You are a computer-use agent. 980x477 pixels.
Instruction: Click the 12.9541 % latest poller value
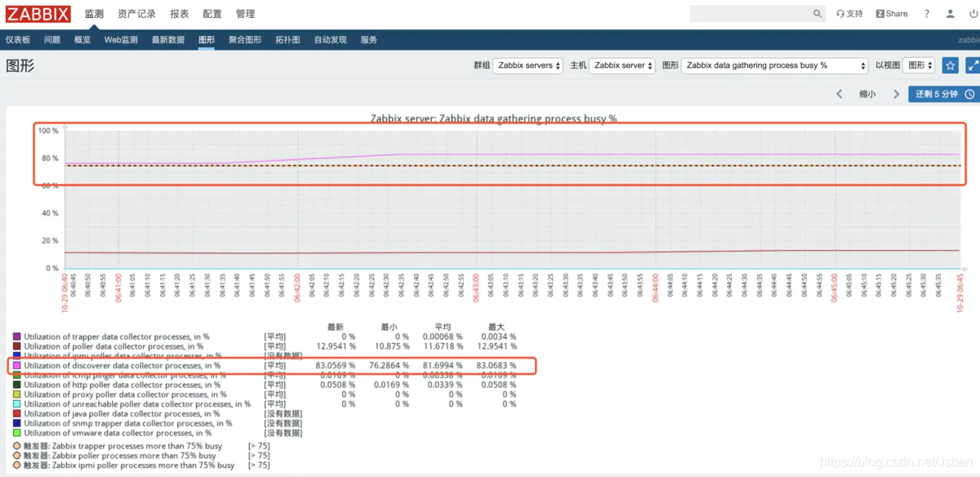[336, 346]
